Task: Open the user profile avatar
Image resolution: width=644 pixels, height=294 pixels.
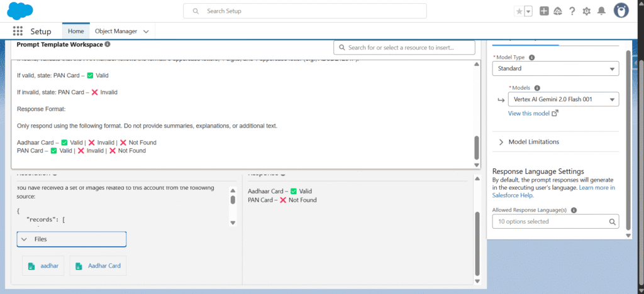Action: pyautogui.click(x=621, y=11)
